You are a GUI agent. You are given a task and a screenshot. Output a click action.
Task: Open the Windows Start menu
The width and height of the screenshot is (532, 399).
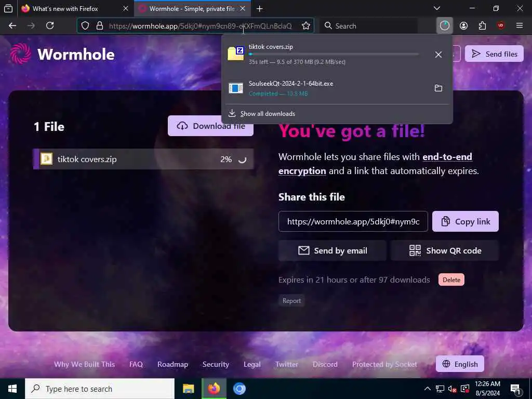click(12, 389)
